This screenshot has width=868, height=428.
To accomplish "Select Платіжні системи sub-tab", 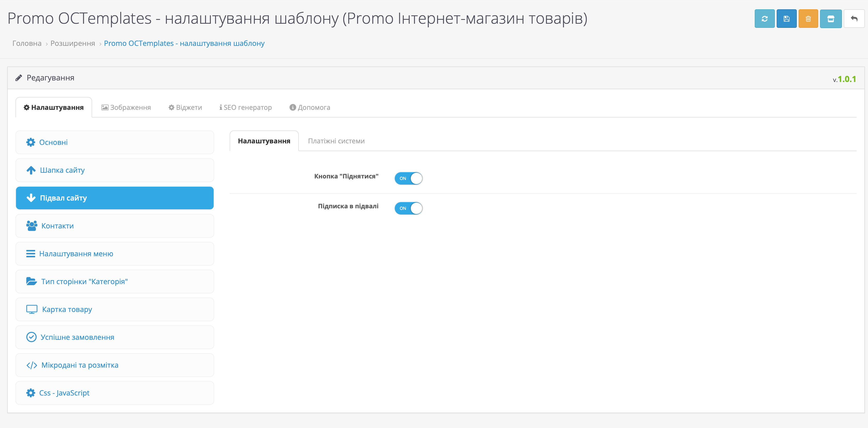I will 336,141.
